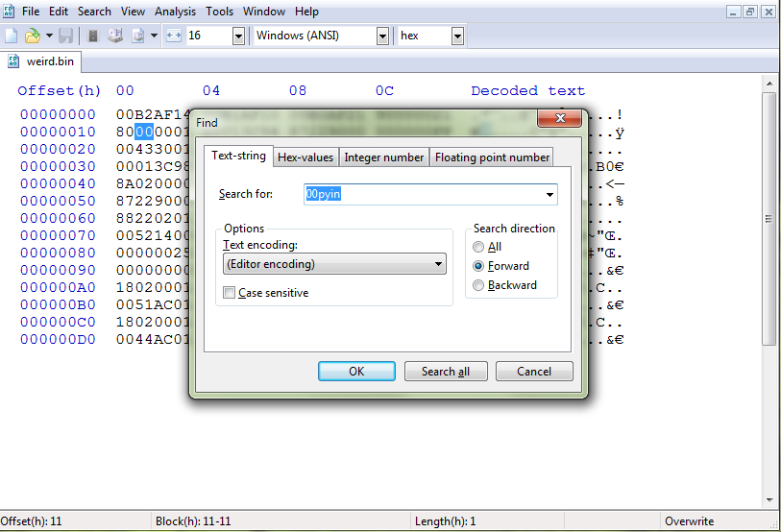
Task: Switch to the Integer number tab
Action: tap(384, 157)
